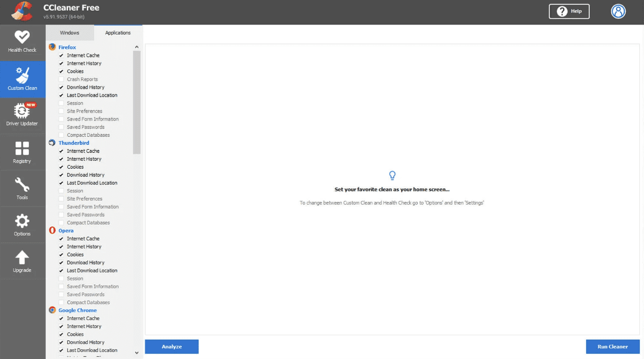Enable Thunderbird Session checkbox
This screenshot has width=644, height=359.
(x=62, y=191)
